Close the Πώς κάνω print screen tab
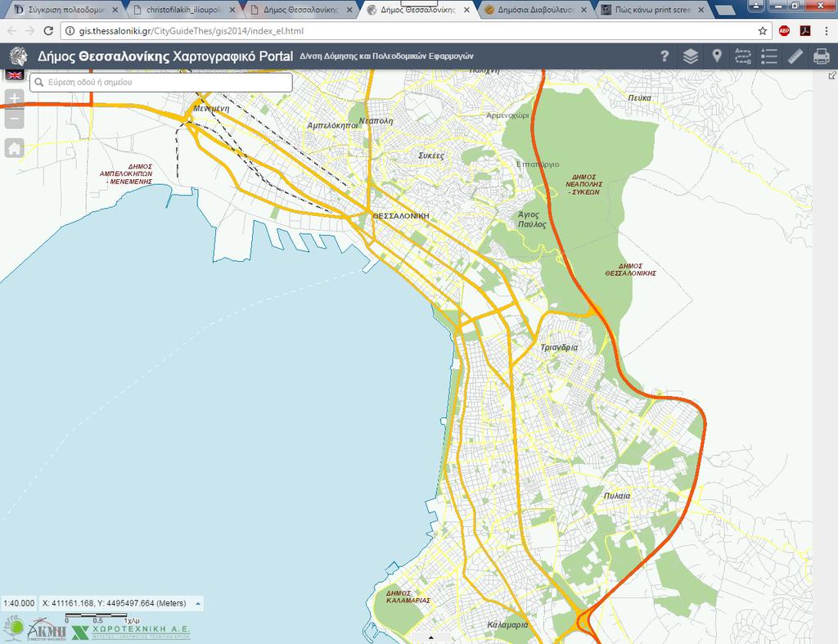The width and height of the screenshot is (838, 644). tap(701, 10)
